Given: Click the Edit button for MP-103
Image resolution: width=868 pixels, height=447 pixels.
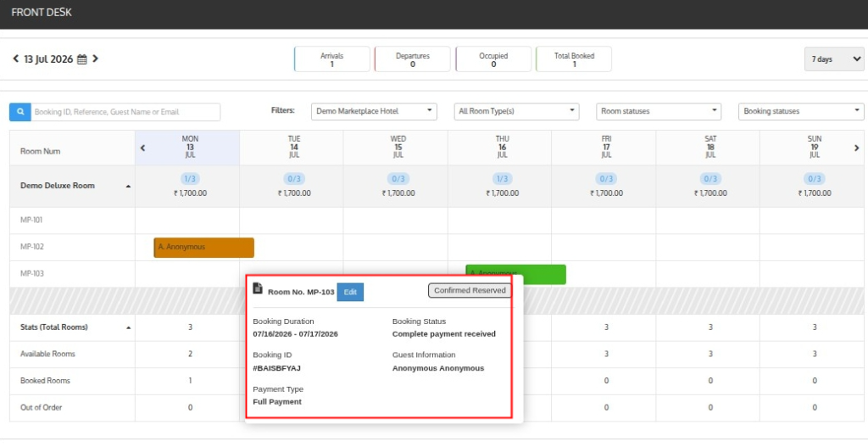Looking at the screenshot, I should (x=350, y=292).
